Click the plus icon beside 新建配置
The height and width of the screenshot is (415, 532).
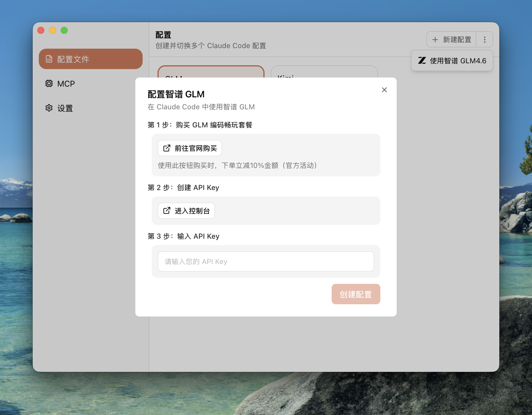coord(435,40)
